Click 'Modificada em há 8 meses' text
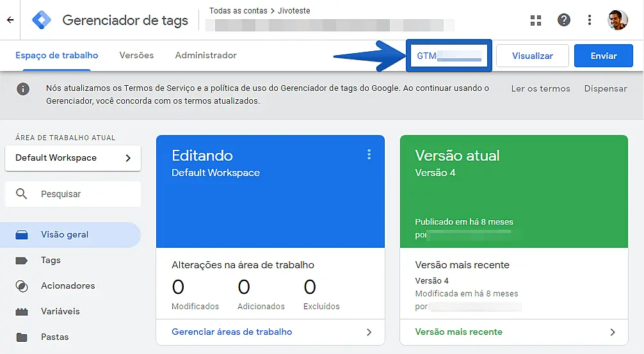The image size is (644, 354). click(x=467, y=294)
